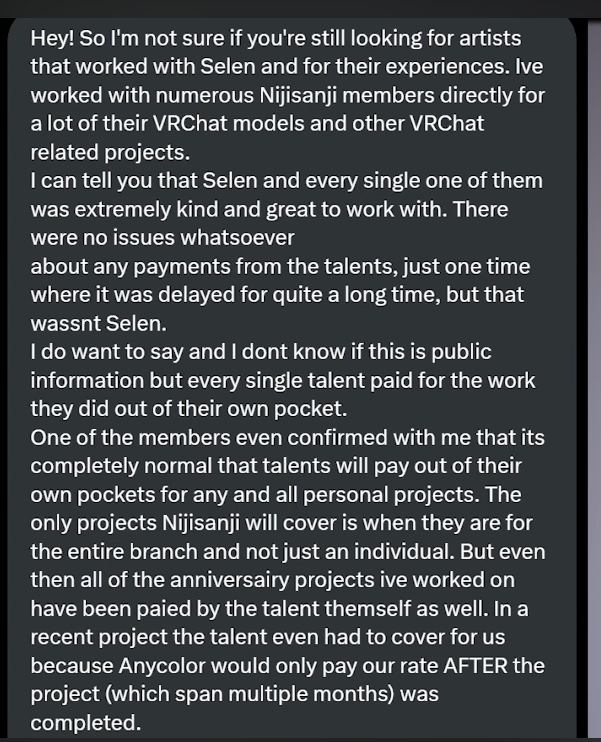Click the line "related projects."
The height and width of the screenshot is (742, 601).
110,153
